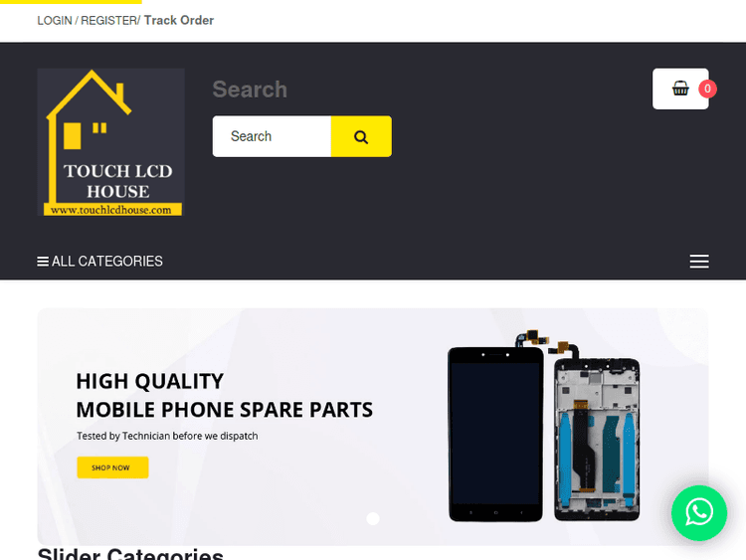Open WhatsApp chat floating button
This screenshot has width=746, height=560.
(699, 513)
